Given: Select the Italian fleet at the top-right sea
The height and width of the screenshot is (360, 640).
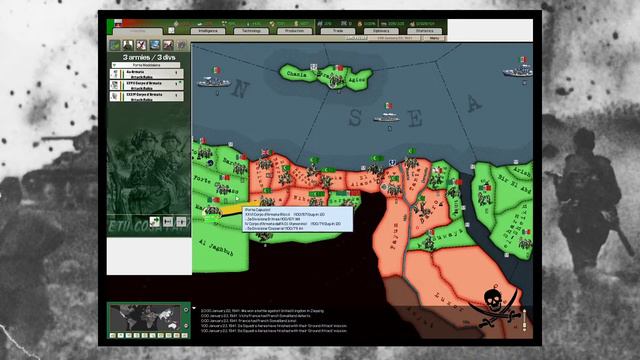Looking at the screenshot, I should click(x=517, y=72).
